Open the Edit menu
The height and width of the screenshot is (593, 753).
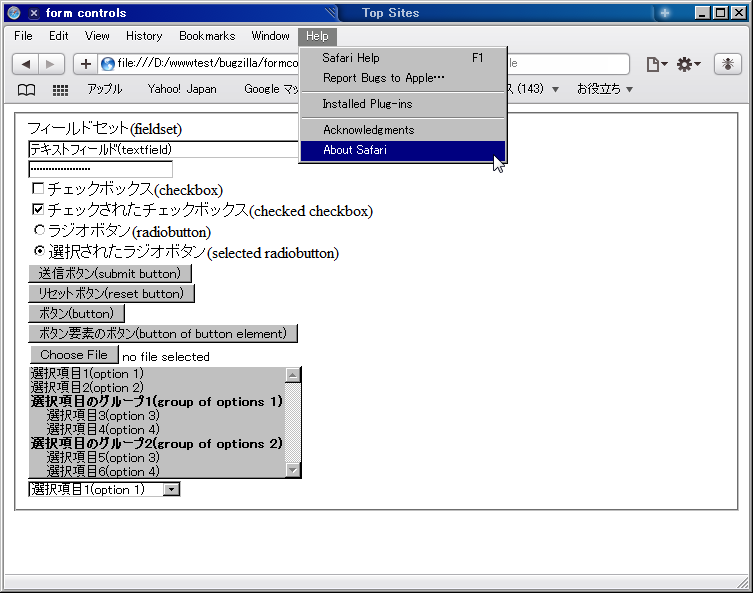[x=59, y=36]
